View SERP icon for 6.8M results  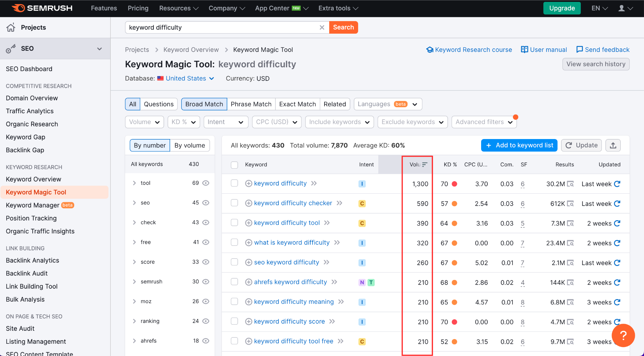pyautogui.click(x=570, y=302)
